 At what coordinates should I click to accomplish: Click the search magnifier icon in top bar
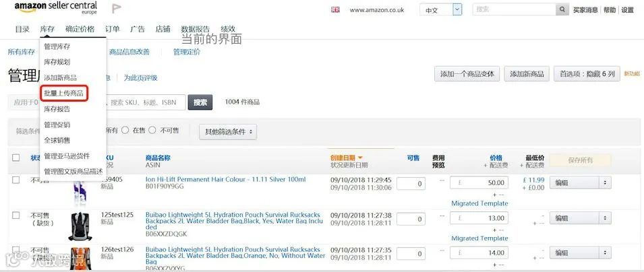click(x=562, y=9)
